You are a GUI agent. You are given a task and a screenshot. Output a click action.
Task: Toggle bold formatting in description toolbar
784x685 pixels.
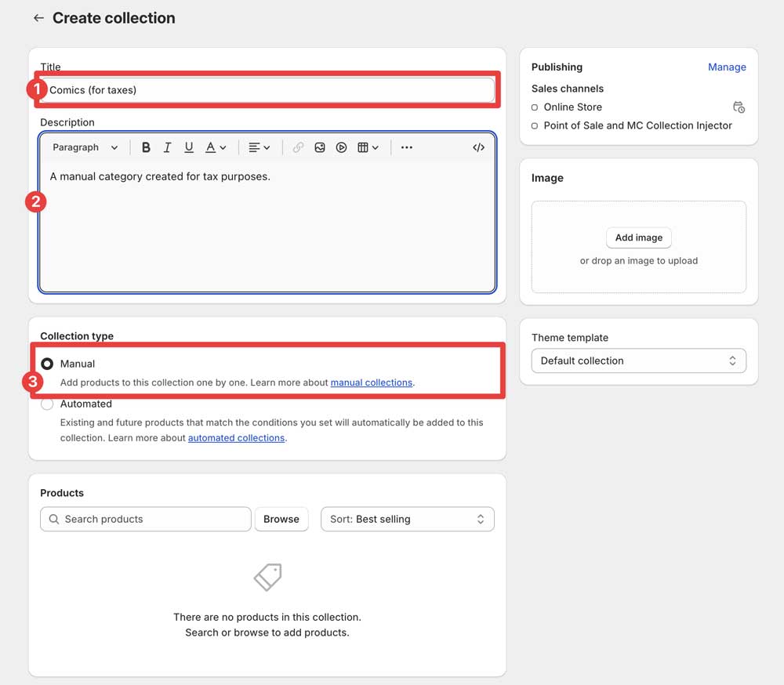pyautogui.click(x=146, y=147)
